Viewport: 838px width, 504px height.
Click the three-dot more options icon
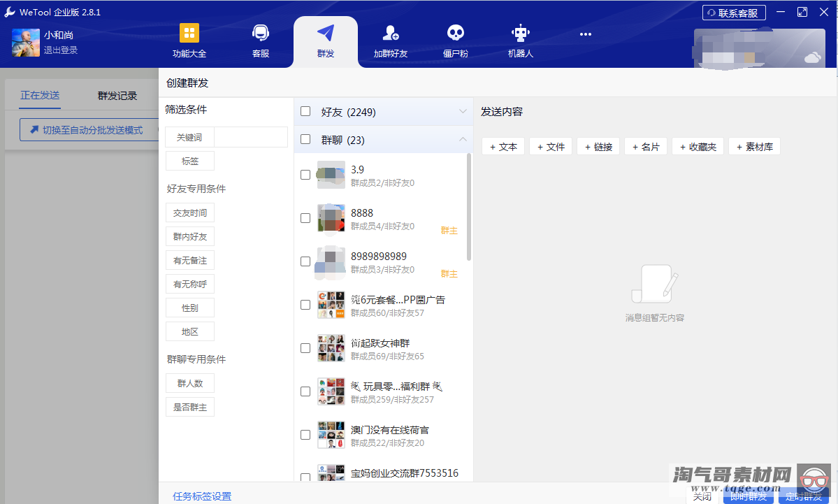point(586,34)
